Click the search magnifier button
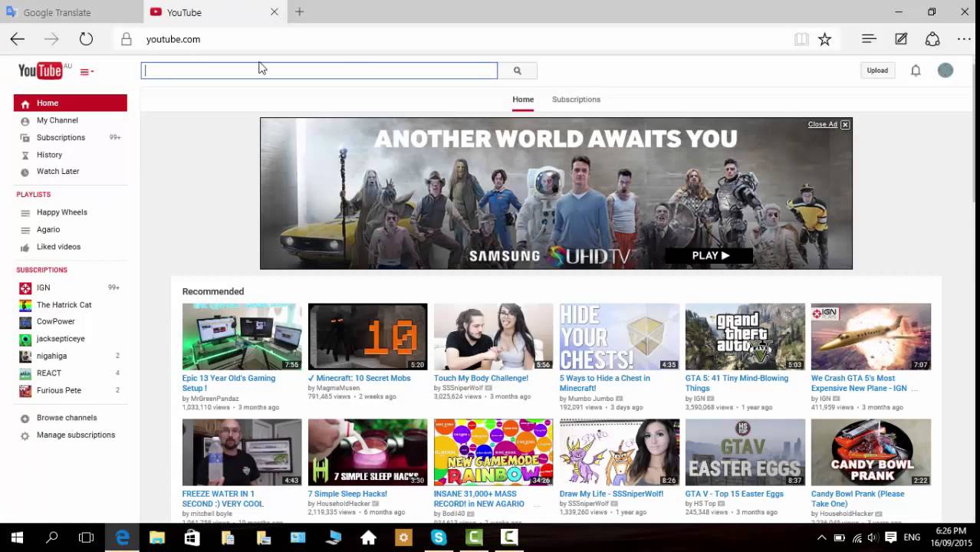Viewport: 980px width, 552px height. tap(517, 71)
